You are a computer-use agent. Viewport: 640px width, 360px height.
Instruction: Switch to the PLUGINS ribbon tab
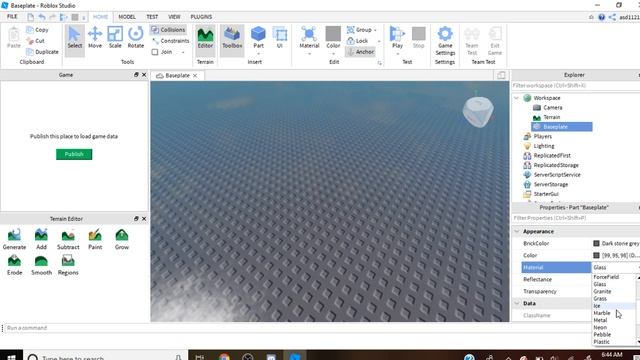201,17
